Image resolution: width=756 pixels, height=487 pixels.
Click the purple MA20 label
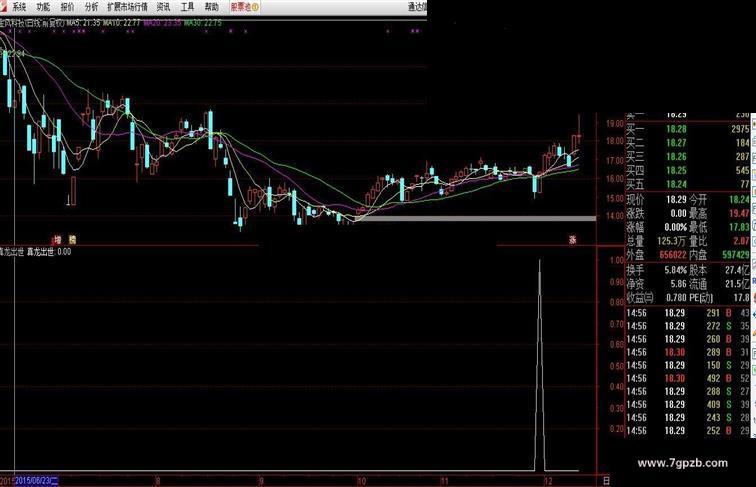(162, 22)
